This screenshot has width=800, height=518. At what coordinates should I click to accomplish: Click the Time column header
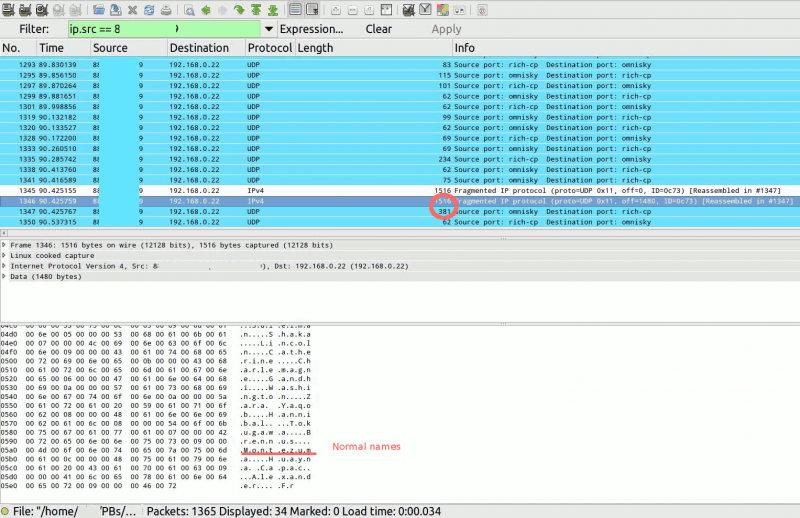[51, 48]
